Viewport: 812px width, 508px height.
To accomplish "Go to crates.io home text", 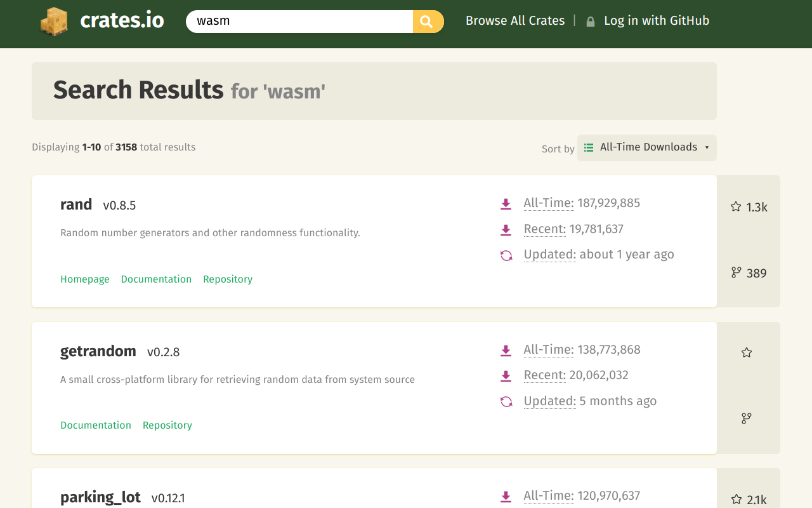I will [x=122, y=21].
